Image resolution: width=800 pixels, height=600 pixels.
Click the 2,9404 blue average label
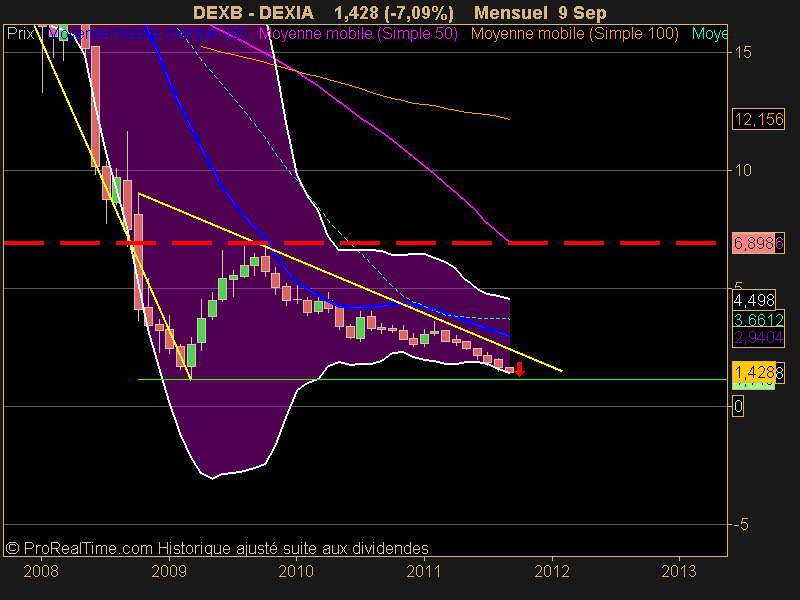pos(758,337)
